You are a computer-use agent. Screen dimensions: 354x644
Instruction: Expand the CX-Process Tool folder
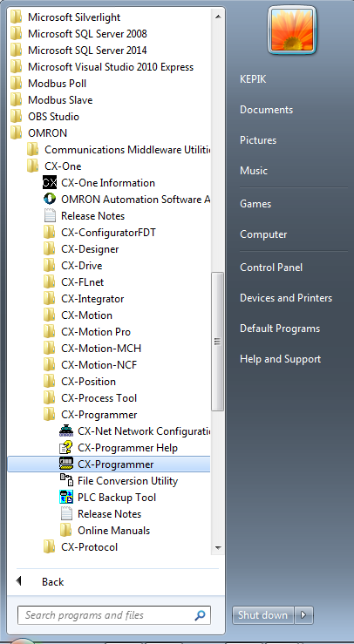pos(91,398)
